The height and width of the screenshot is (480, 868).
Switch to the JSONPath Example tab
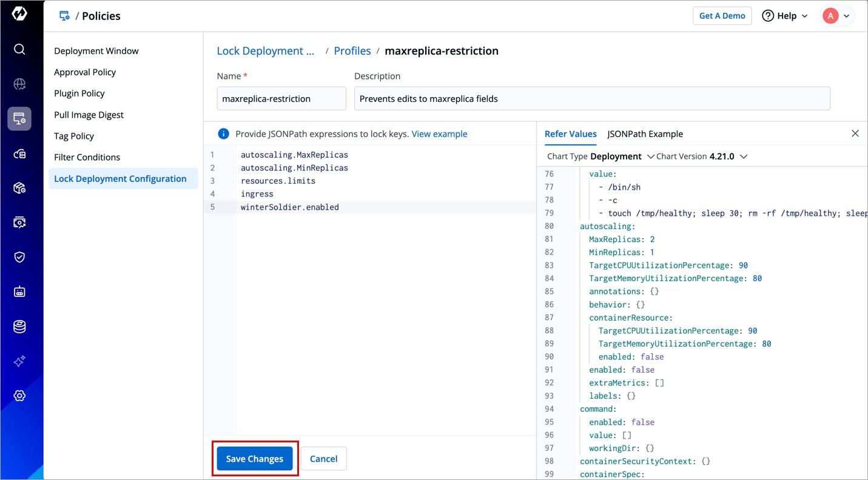[645, 134]
